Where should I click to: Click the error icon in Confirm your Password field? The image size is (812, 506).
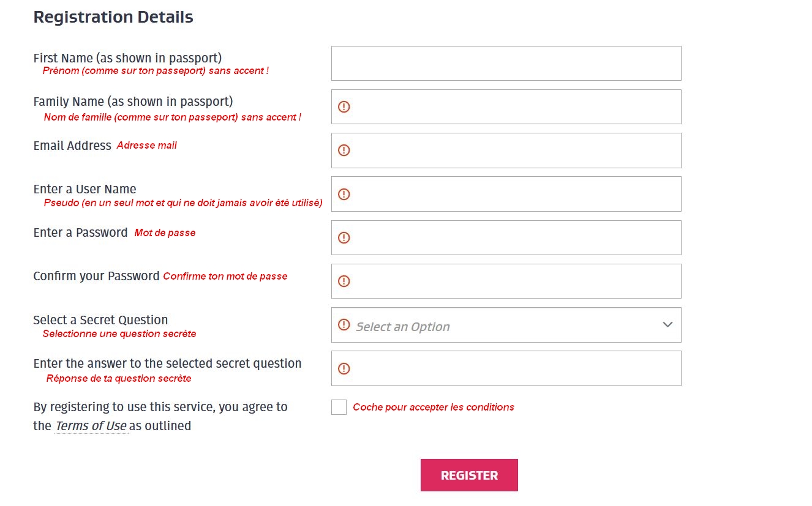344,281
